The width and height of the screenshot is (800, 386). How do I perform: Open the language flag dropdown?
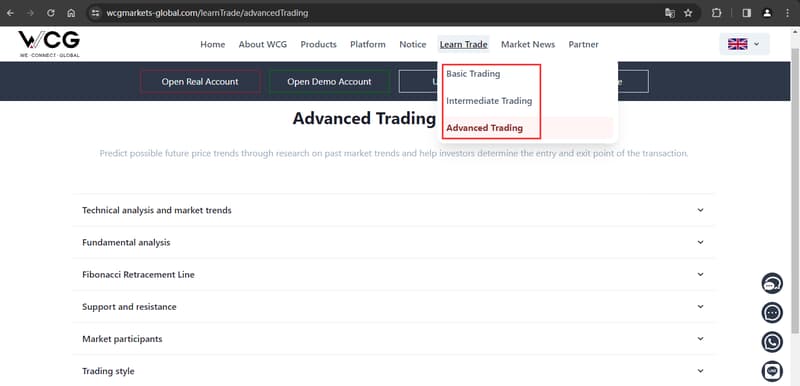744,44
